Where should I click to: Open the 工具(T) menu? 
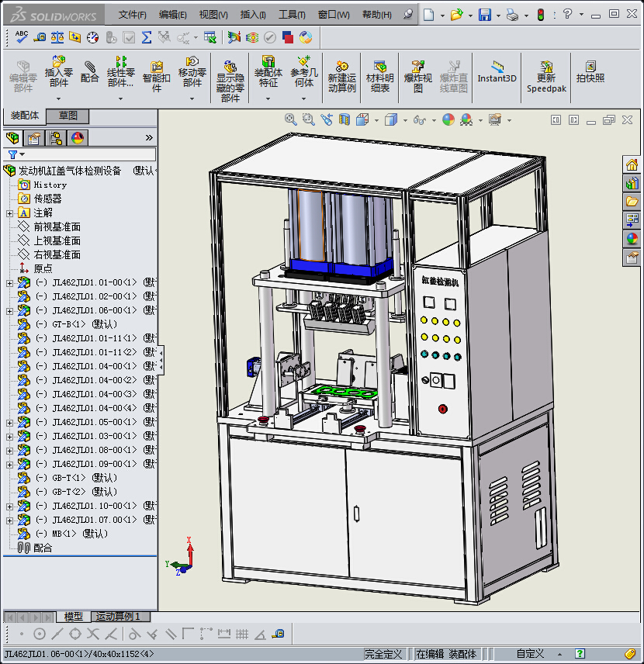point(292,15)
